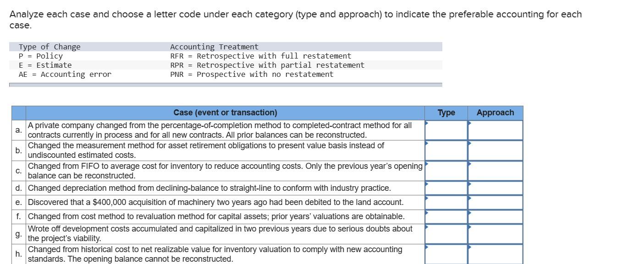
Task: Open Type dropdown for case f
Action: click(446, 216)
